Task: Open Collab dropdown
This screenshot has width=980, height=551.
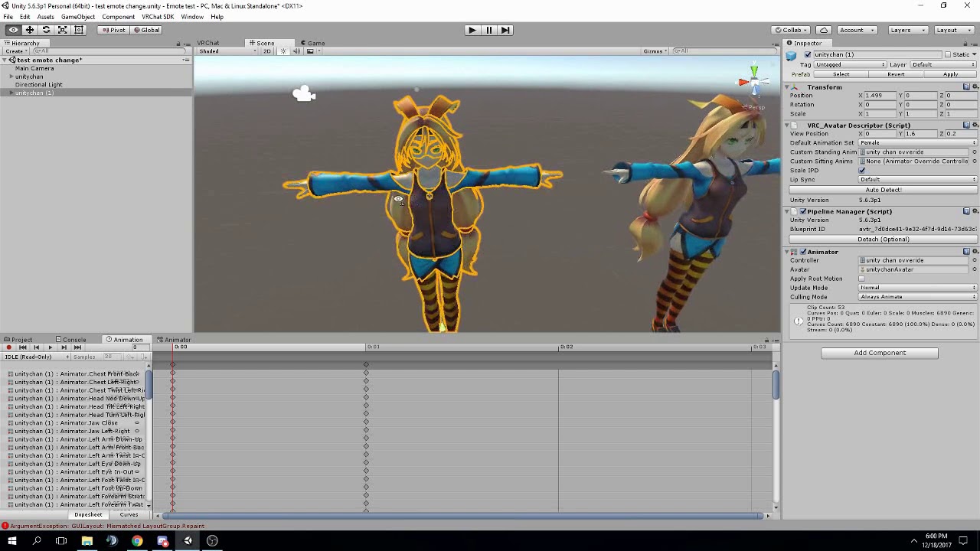Action: click(x=792, y=30)
